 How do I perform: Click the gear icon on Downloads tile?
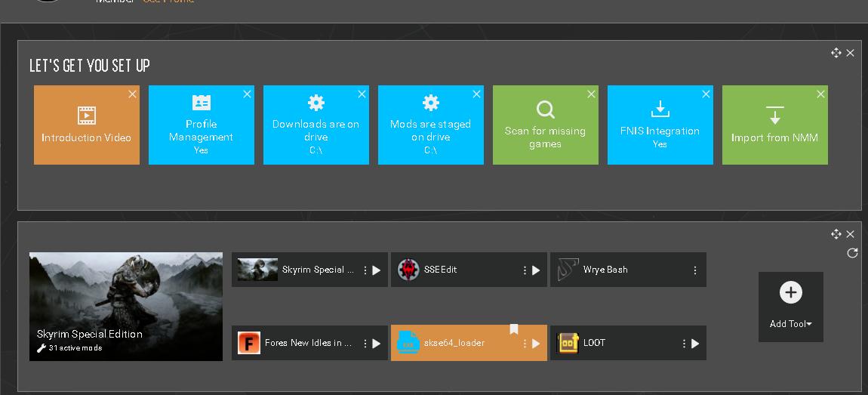click(x=316, y=103)
